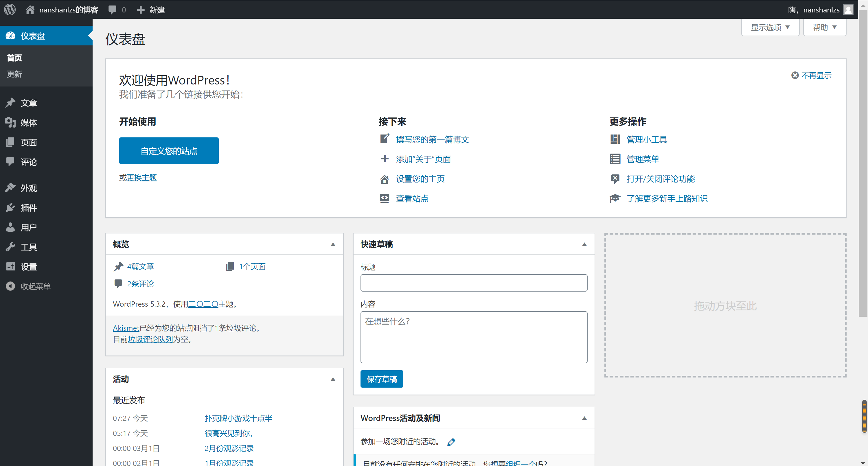Click the WordPress logo in the admin bar
The image size is (868, 466).
click(10, 10)
